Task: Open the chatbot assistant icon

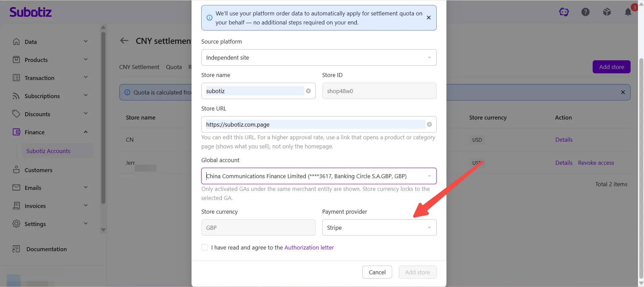Action: click(564, 12)
